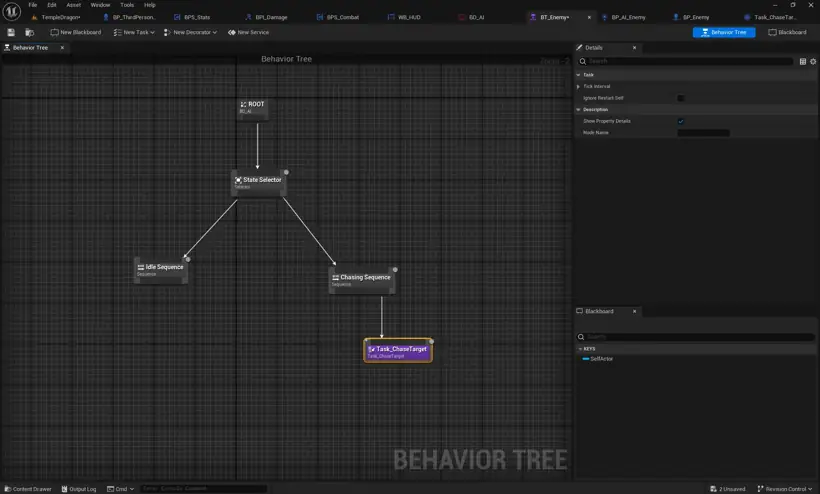
Task: Select the Chasing Sequence node
Action: click(x=362, y=280)
